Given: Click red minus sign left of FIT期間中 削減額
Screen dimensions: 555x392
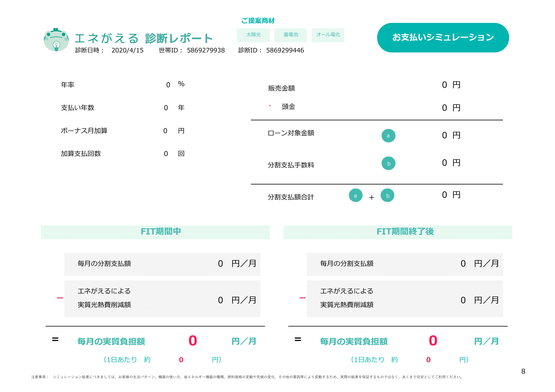Looking at the screenshot, I should (60, 298).
